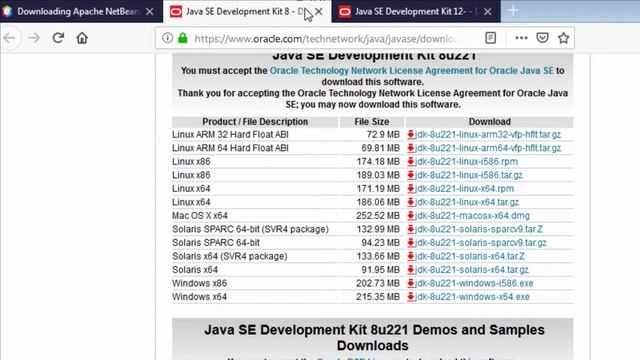Go forward to next page

coord(34,38)
